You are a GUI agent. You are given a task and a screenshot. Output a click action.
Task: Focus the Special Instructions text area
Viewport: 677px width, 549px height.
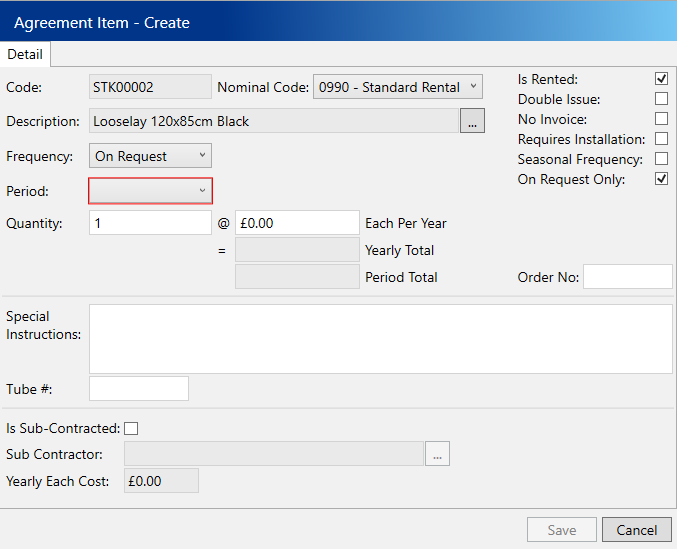click(x=380, y=339)
